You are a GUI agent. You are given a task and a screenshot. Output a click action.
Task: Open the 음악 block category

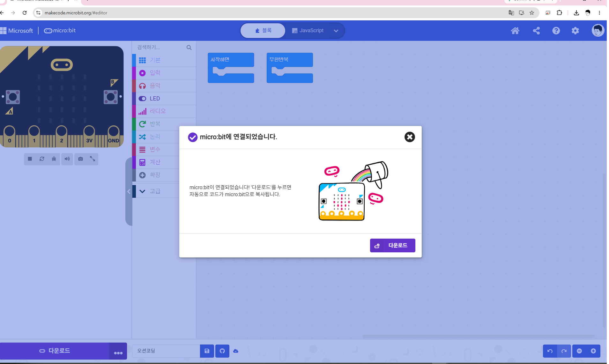click(x=164, y=85)
